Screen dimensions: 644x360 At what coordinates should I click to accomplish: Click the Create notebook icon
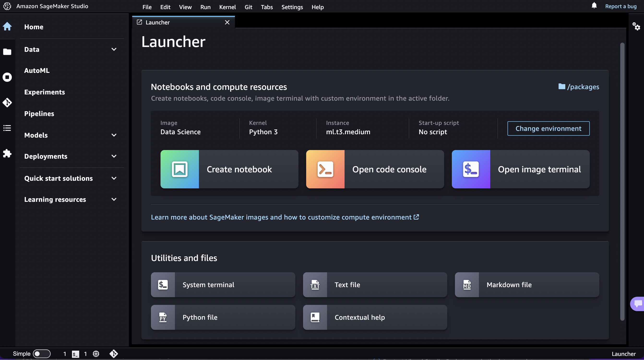(x=179, y=169)
